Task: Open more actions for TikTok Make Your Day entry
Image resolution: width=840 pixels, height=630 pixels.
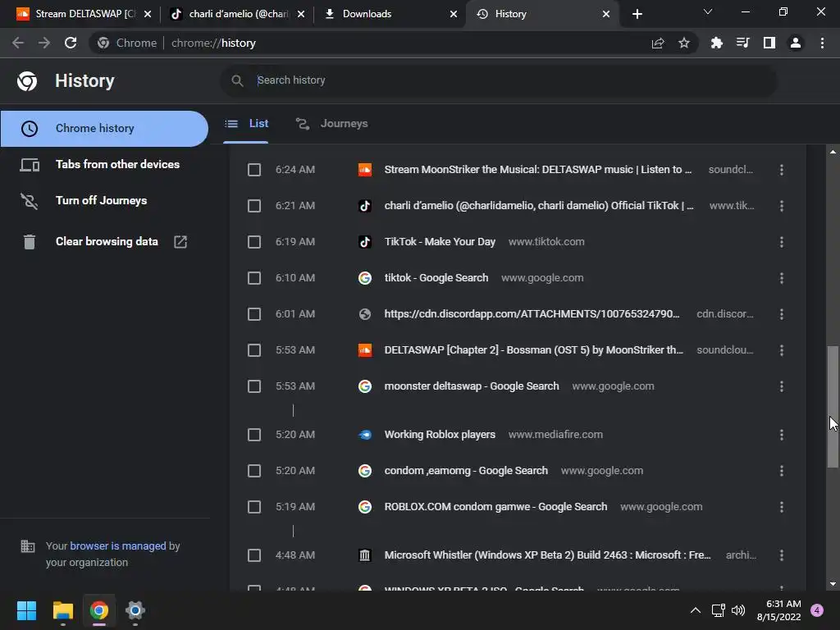Action: [782, 242]
